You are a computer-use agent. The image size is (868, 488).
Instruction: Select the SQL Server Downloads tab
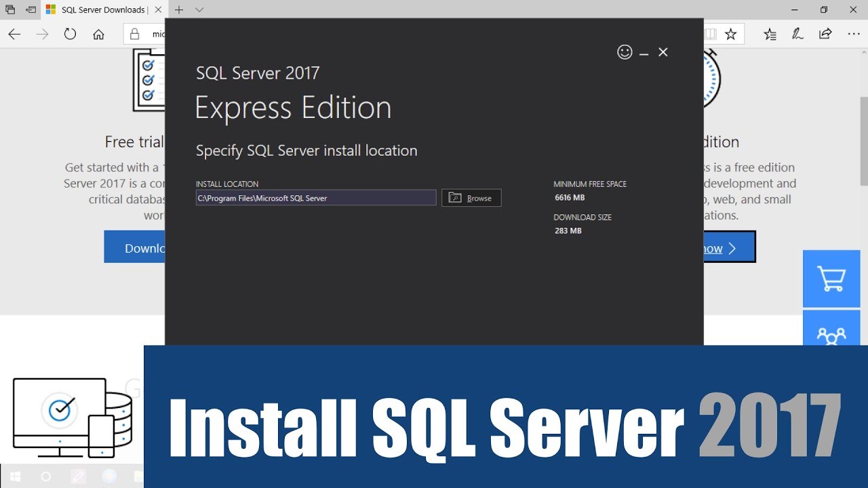(x=103, y=9)
